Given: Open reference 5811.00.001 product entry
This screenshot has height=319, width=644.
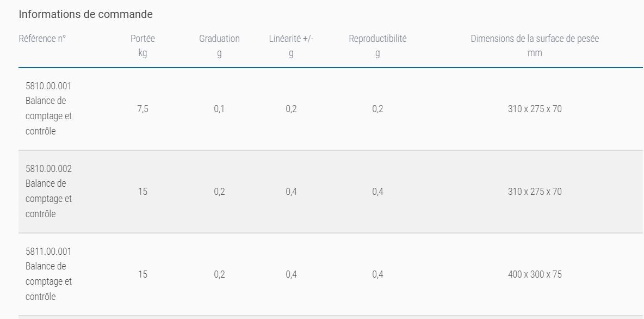Looking at the screenshot, I should [x=48, y=251].
